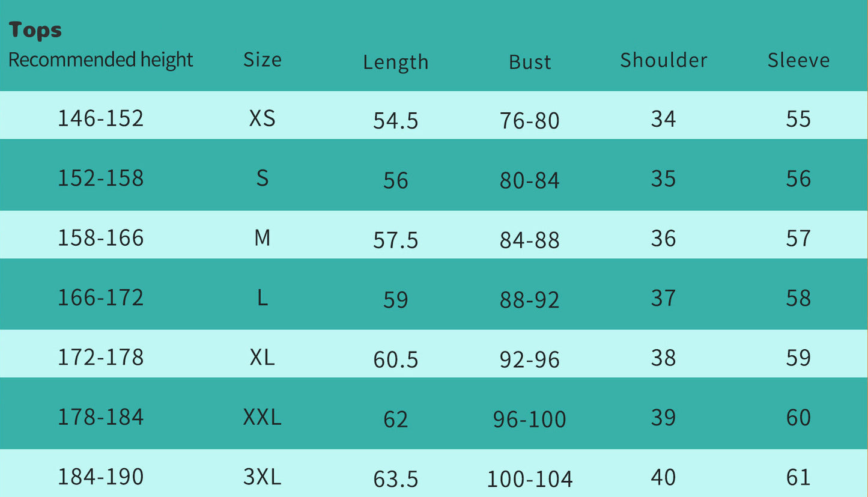Image resolution: width=868 pixels, height=497 pixels.
Task: Click the XS size cell
Action: pos(262,118)
